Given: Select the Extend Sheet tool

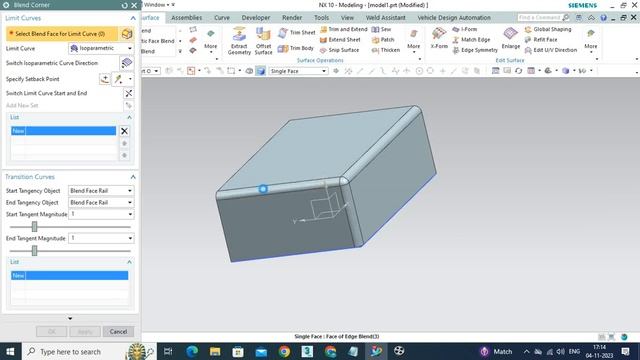Looking at the screenshot, I should 340,40.
